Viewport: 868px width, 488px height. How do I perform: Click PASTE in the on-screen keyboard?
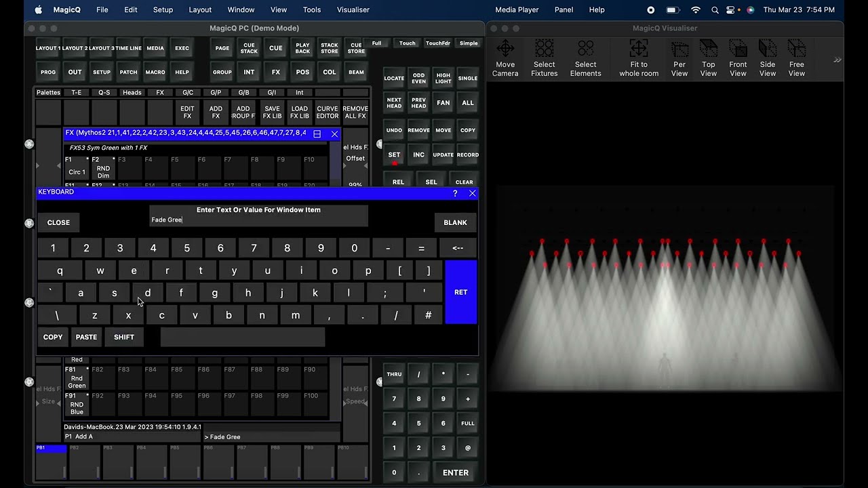[x=86, y=337]
